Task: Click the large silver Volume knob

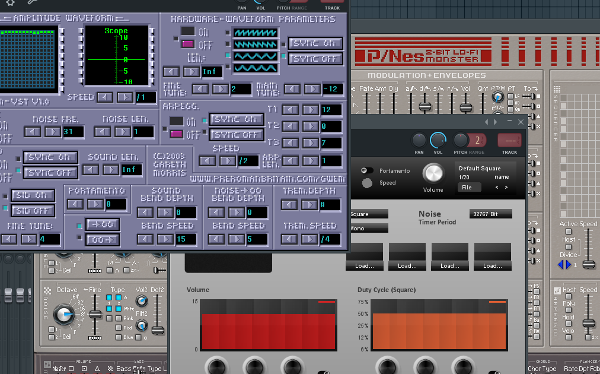Action: (433, 173)
